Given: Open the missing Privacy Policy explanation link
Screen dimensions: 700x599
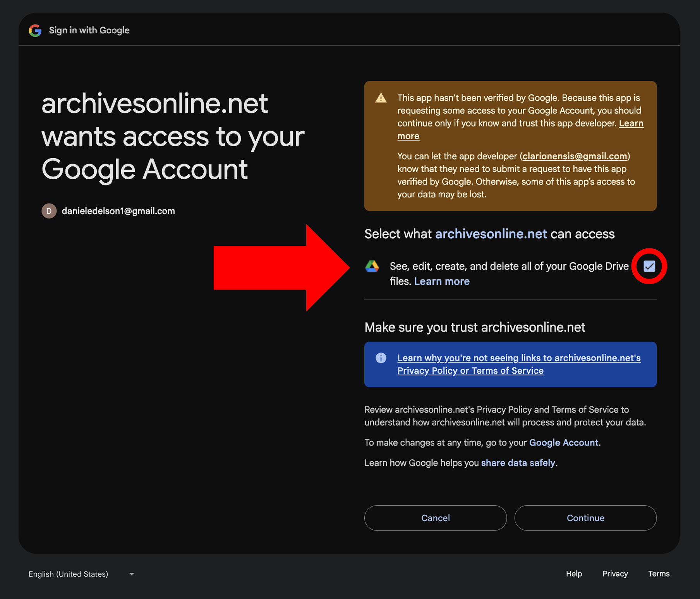Looking at the screenshot, I should tap(518, 364).
